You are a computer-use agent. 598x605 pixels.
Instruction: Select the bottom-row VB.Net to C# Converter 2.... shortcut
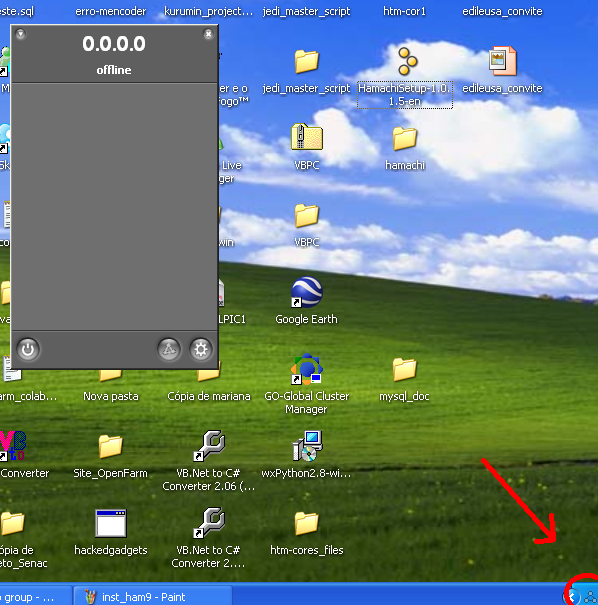[209, 523]
